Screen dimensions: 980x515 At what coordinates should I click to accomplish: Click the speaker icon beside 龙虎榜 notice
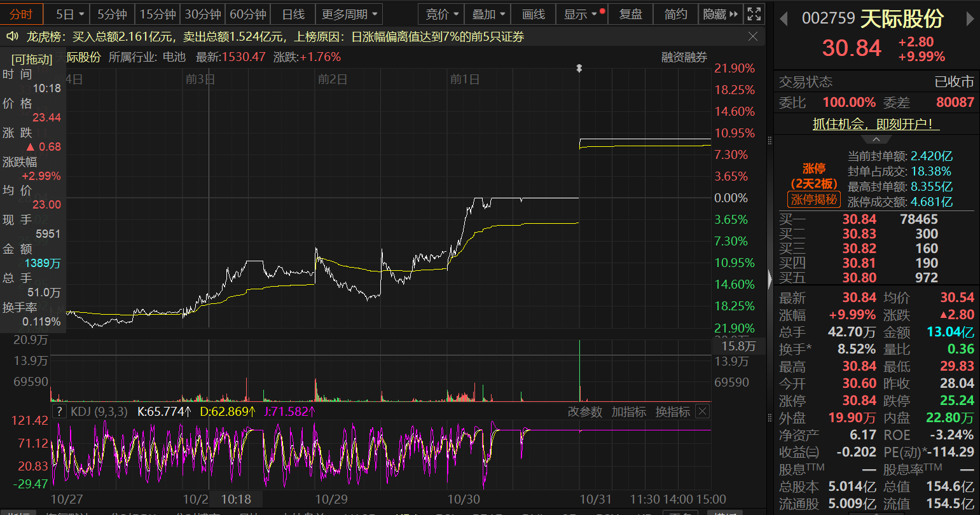pyautogui.click(x=11, y=37)
